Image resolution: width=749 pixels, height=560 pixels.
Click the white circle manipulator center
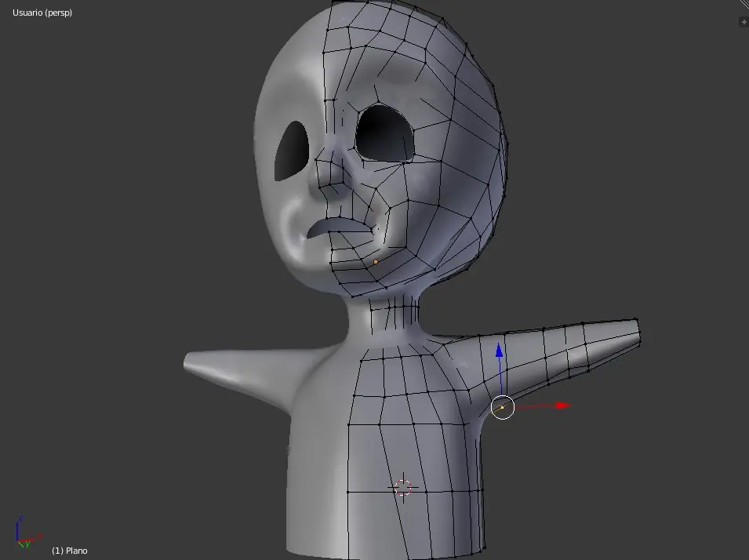[x=503, y=407]
